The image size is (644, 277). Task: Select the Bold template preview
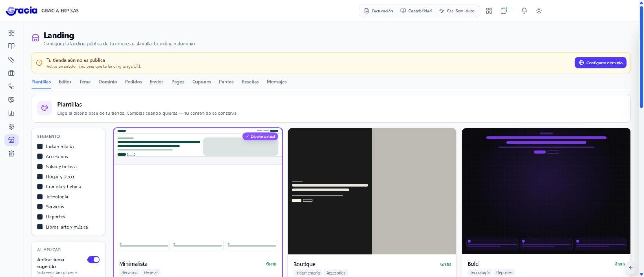tap(546, 191)
